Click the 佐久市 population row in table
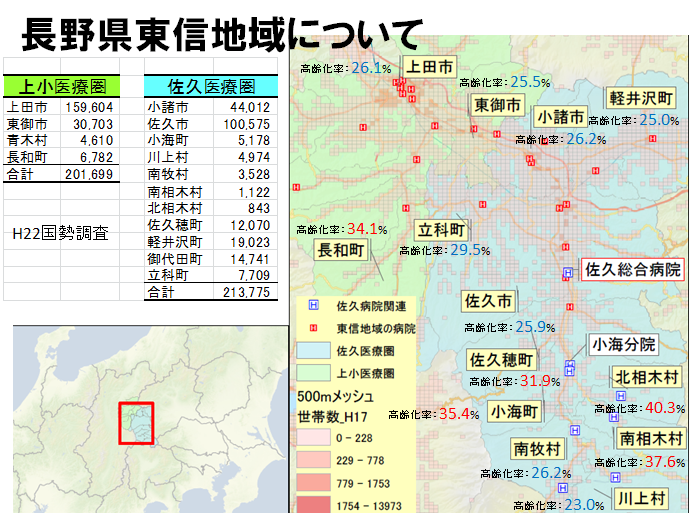 coord(208,124)
